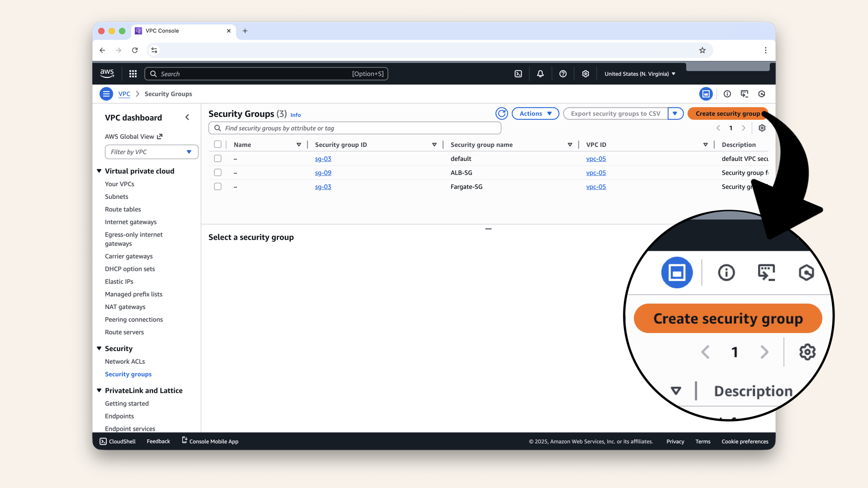Check the checkbox for the Fargate-SG row
This screenshot has width=868, height=488.
tap(218, 186)
